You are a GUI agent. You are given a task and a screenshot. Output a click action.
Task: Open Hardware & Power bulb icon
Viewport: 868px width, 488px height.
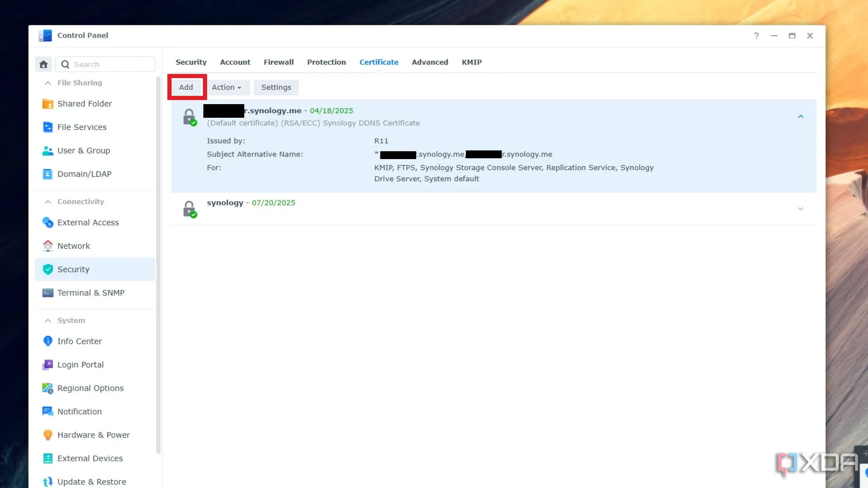(x=48, y=435)
